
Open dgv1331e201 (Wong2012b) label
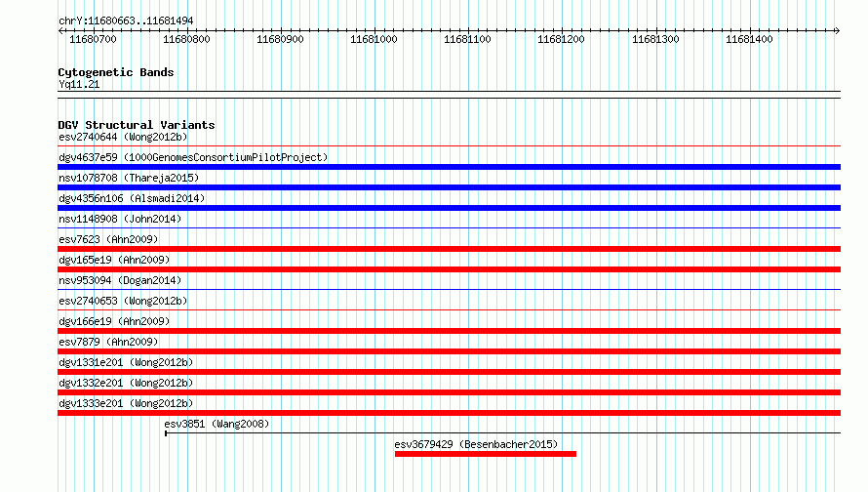(x=126, y=362)
